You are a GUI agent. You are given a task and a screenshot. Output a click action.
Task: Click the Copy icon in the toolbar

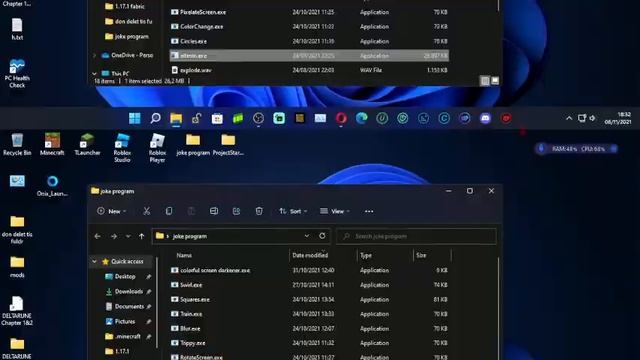[169, 211]
